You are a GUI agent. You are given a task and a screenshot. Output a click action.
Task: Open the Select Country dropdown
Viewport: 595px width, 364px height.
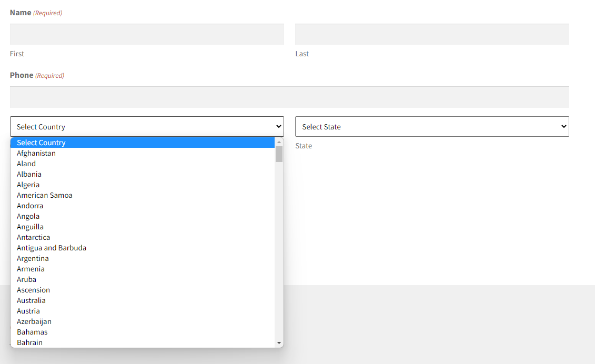point(147,126)
